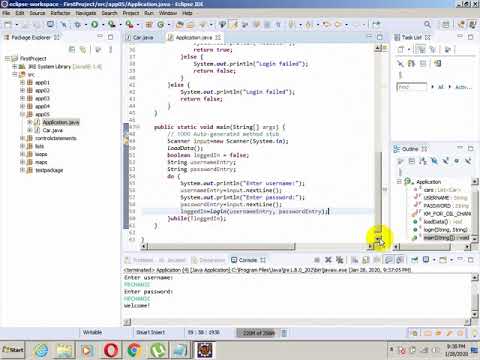Screen dimensions: 480x360
Task: Expand the controlstatements package node
Action: (x=22, y=138)
